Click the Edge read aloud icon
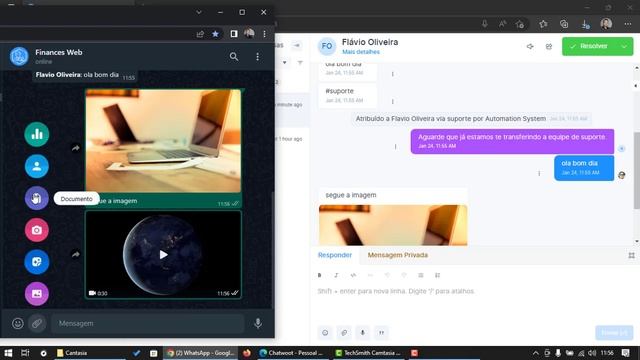640x360 pixels. point(502,24)
